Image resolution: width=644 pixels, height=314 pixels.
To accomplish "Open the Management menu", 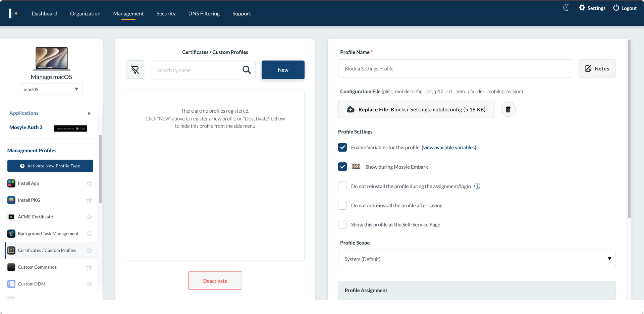I will click(x=128, y=13).
